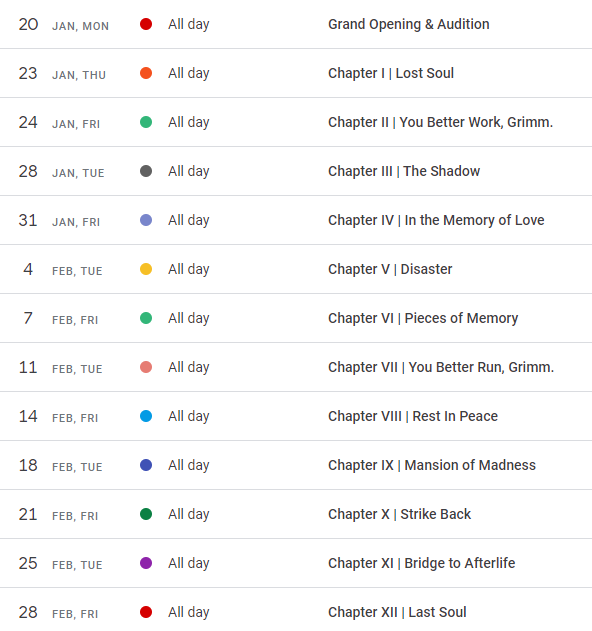Click All day label on 28 Feb row
This screenshot has width=592, height=631.
(189, 612)
